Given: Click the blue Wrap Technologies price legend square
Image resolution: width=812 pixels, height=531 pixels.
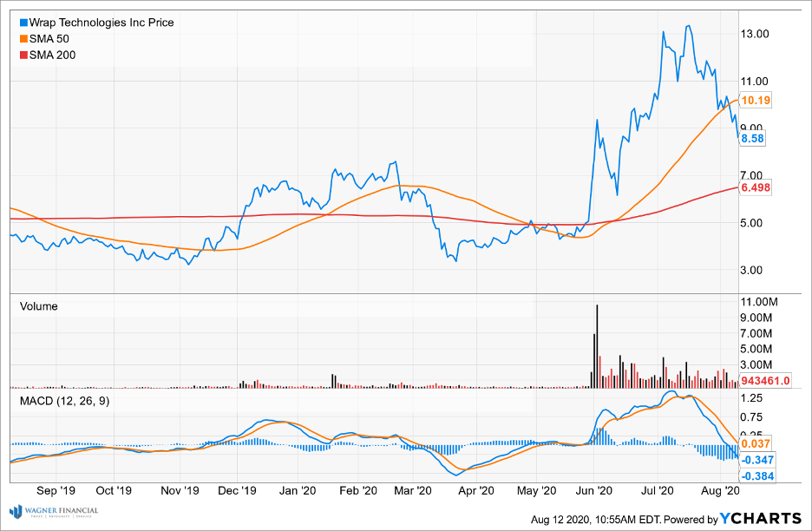Looking at the screenshot, I should [x=23, y=23].
